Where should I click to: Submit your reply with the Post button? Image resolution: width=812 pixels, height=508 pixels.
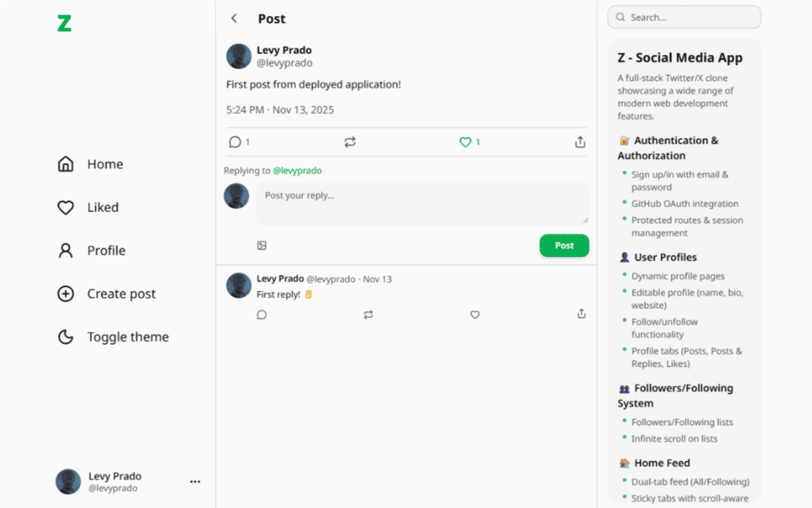click(564, 245)
